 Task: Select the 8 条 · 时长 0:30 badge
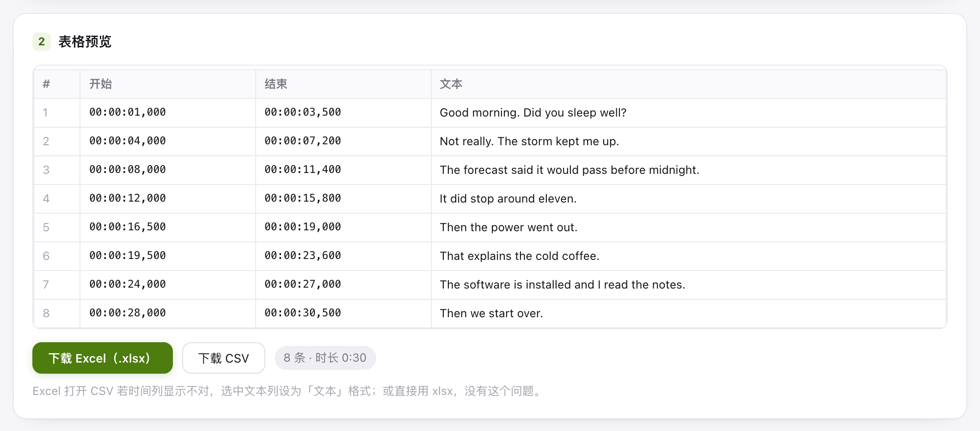tap(325, 358)
